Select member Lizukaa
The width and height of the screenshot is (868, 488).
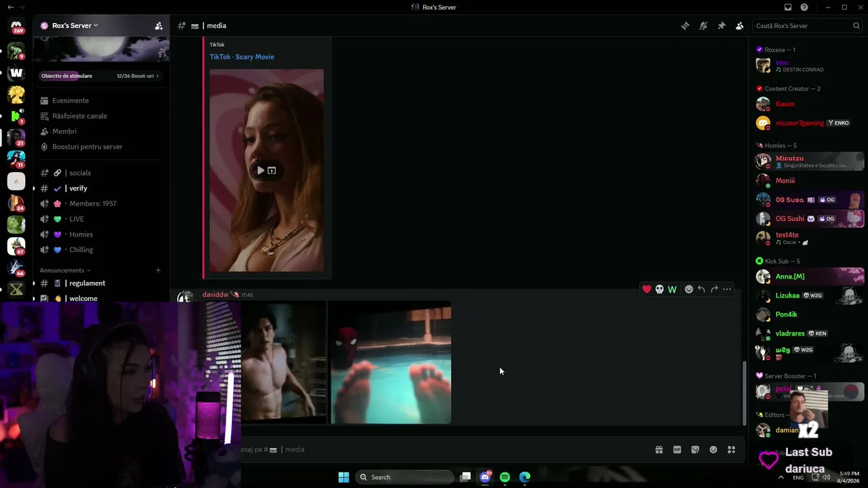[x=810, y=296]
